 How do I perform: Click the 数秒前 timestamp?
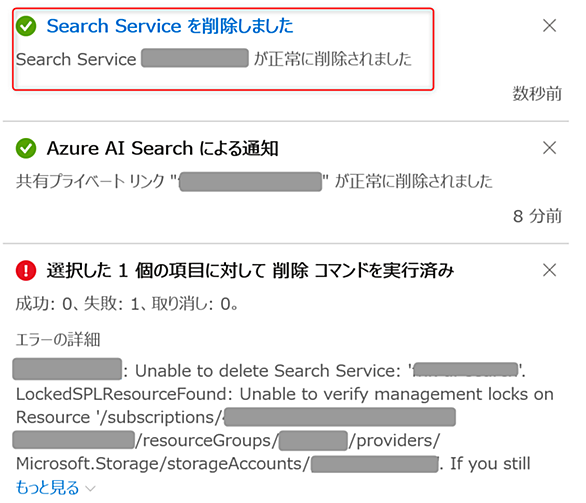click(537, 93)
